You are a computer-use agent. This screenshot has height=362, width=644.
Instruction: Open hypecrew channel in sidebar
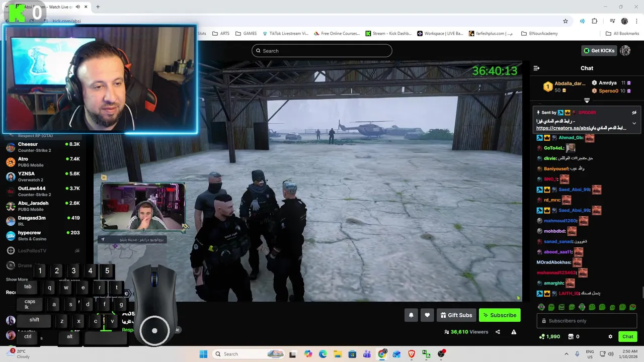coord(43,236)
